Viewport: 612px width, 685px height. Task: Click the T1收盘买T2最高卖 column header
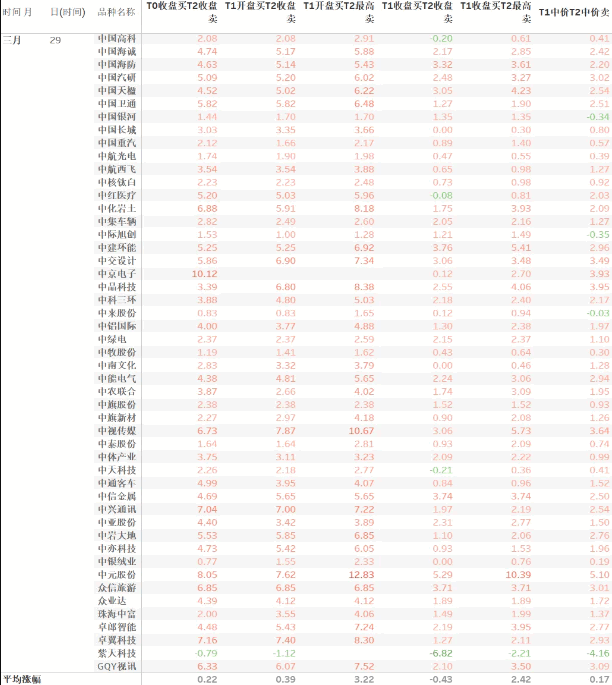click(x=496, y=12)
